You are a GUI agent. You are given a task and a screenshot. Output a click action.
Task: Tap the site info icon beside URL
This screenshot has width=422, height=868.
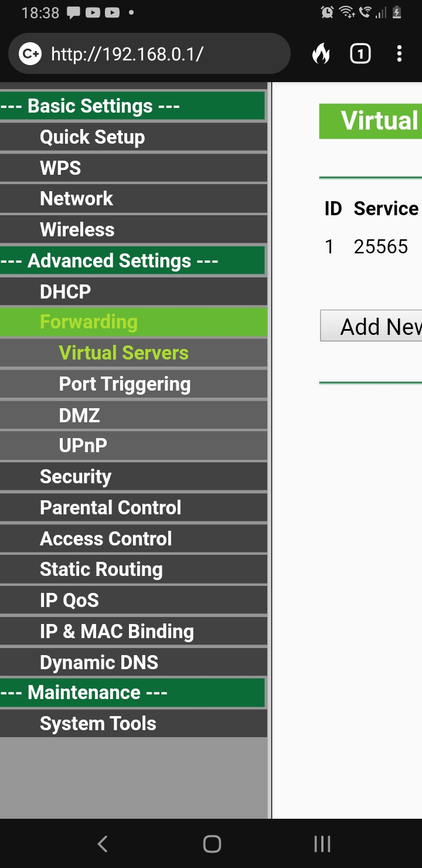coord(30,55)
